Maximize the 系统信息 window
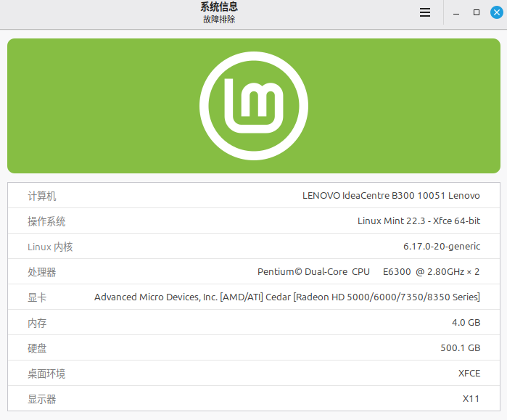 pyautogui.click(x=477, y=12)
